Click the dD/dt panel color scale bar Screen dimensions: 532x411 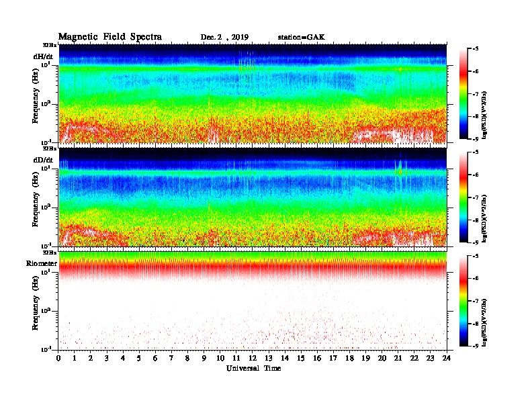tap(463, 197)
